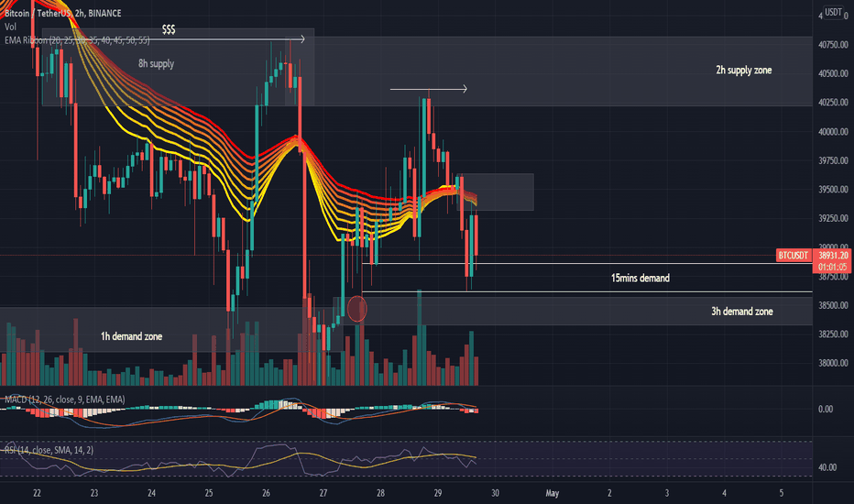Click the RSI 40.00 axis label

click(826, 467)
